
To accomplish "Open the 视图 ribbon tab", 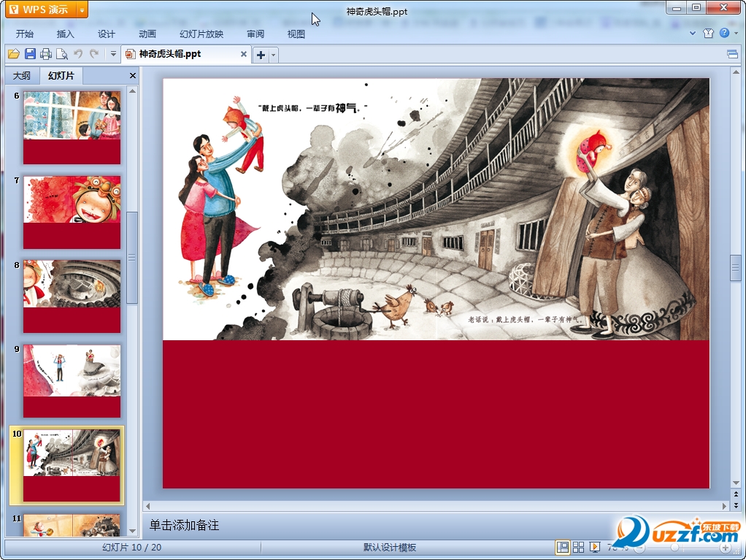I will [296, 34].
